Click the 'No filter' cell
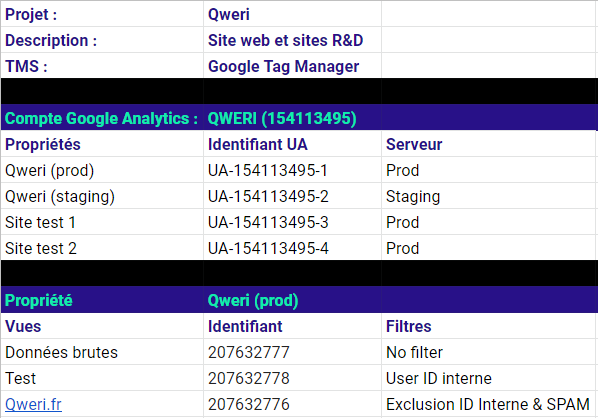The height and width of the screenshot is (418, 598). (x=490, y=352)
